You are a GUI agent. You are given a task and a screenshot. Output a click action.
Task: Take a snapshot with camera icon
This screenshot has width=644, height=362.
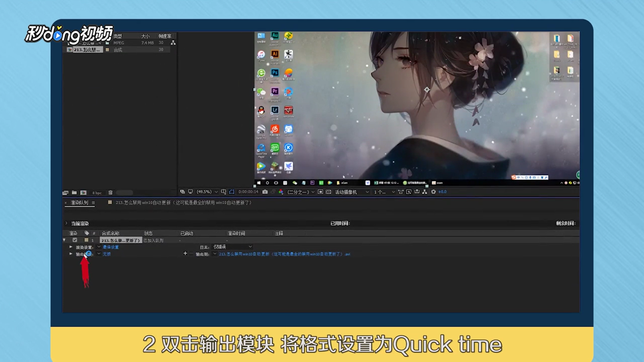pyautogui.click(x=265, y=192)
